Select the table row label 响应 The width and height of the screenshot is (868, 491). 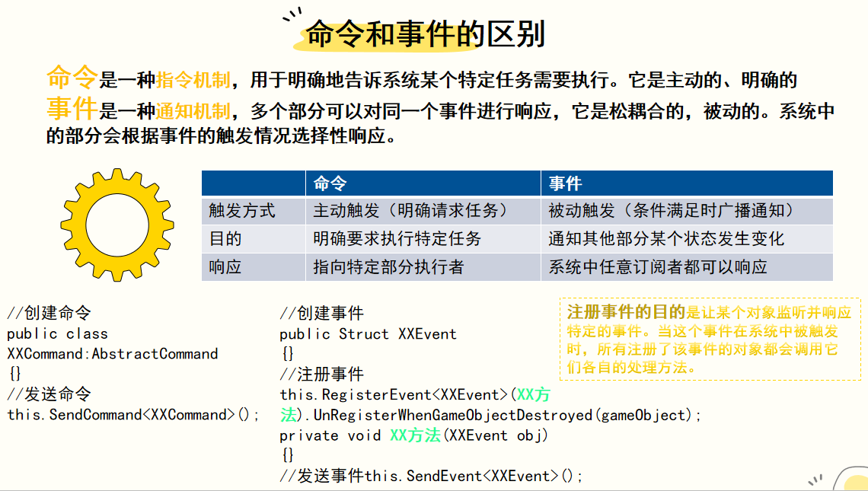point(254,267)
